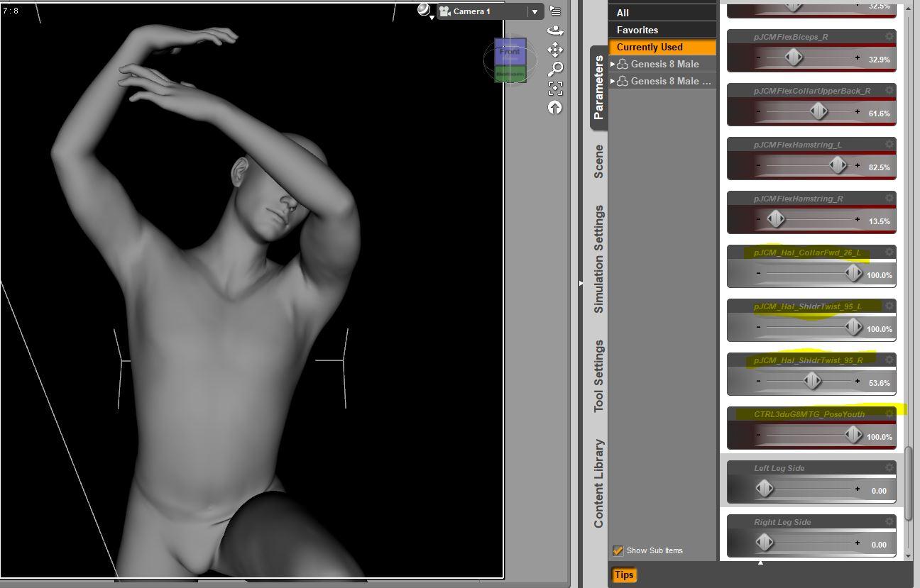Viewport: 920px width, 588px height.
Task: Expand the truncated Genesis 8 Male ... item
Action: pos(613,81)
